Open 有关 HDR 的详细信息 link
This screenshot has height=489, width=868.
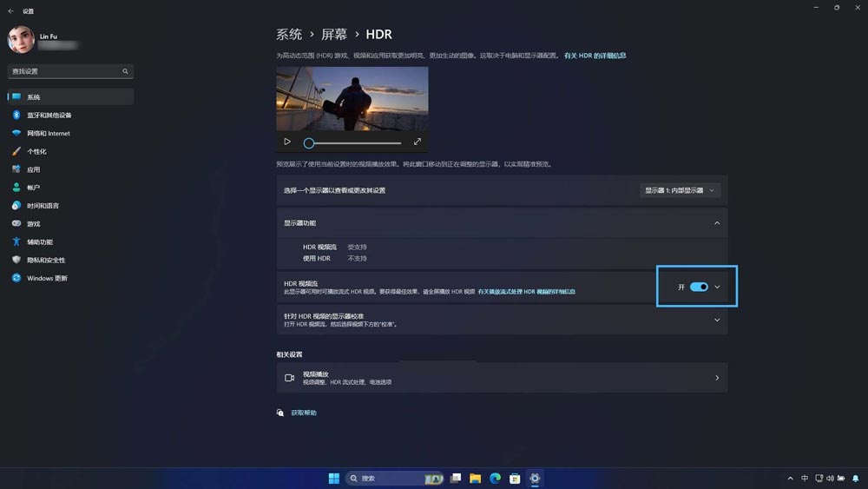coord(595,56)
